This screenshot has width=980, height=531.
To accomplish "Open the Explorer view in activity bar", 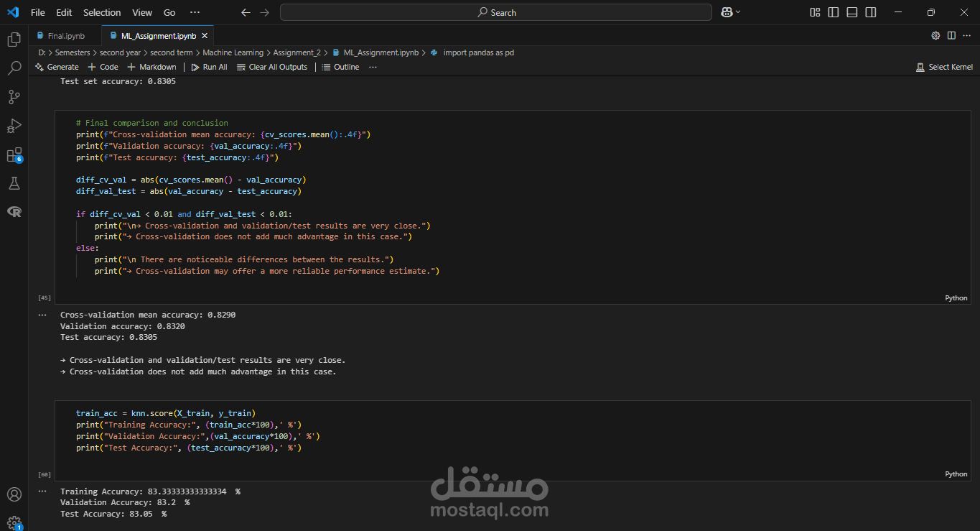I will [x=14, y=39].
